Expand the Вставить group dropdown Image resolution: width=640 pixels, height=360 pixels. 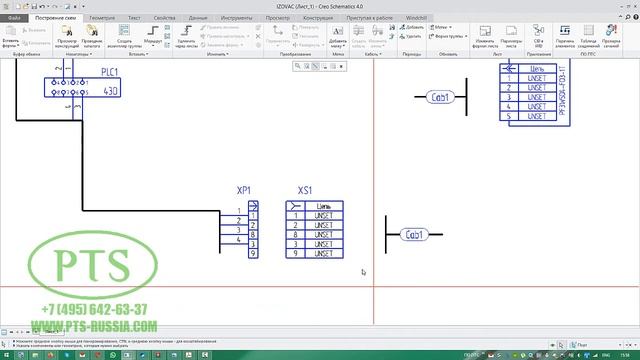coord(138,54)
